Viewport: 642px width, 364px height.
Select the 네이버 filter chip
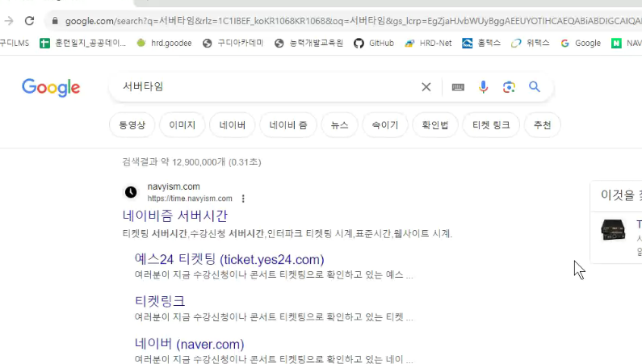232,125
